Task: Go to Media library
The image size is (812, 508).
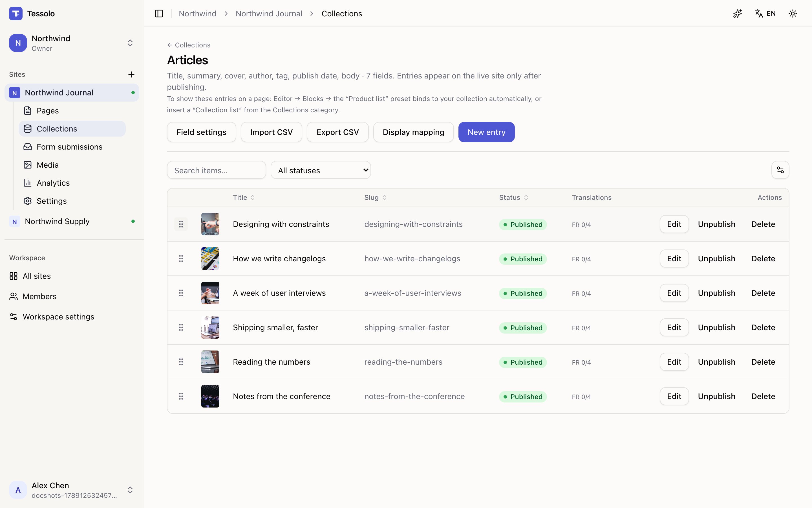Action: pyautogui.click(x=72, y=165)
